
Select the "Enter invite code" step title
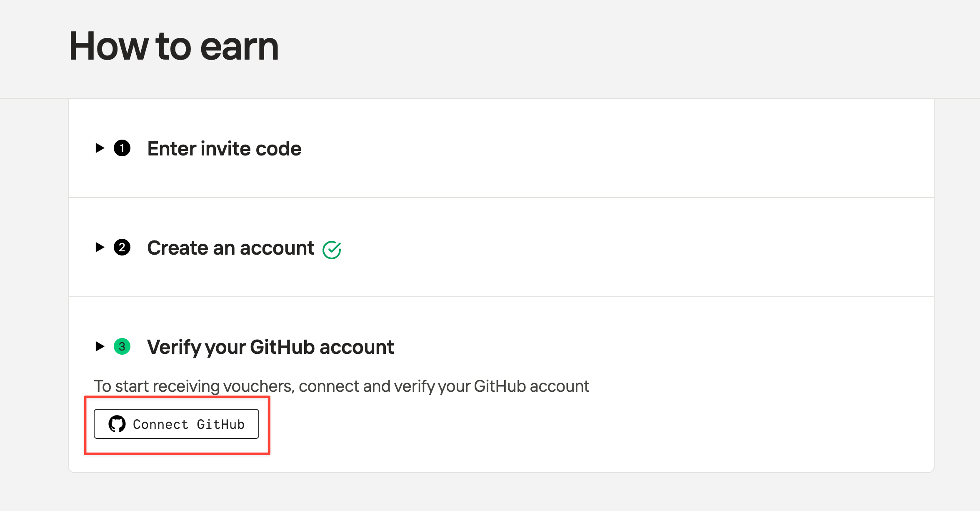(x=224, y=149)
